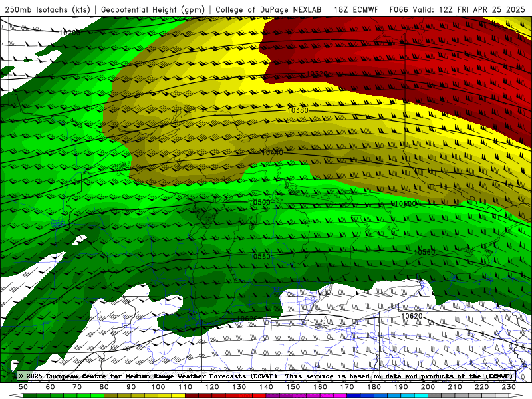Click the colorbar label '180'

coord(374,387)
